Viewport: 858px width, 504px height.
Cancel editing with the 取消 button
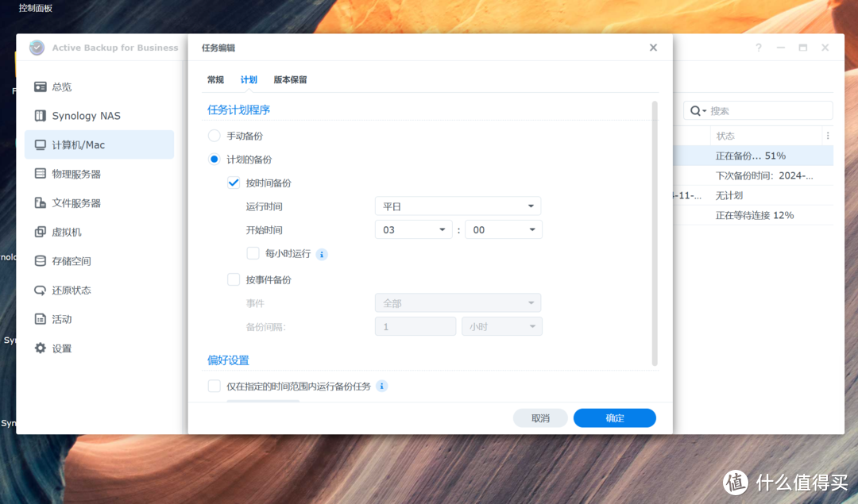tap(540, 417)
